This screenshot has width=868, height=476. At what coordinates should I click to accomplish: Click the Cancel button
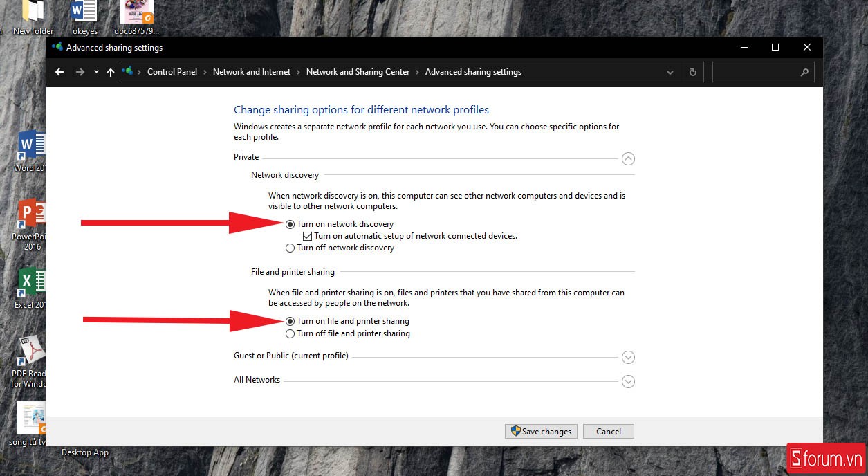608,431
